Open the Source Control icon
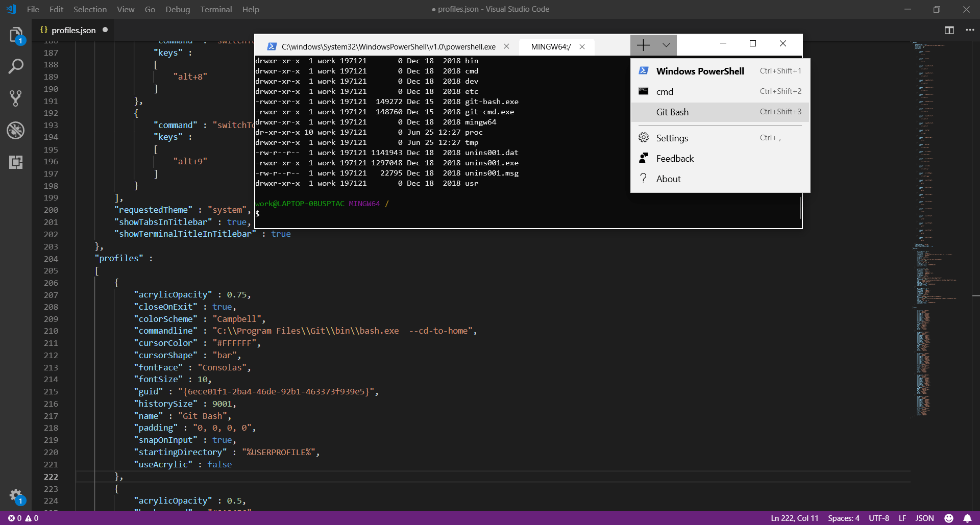The width and height of the screenshot is (980, 525). [x=16, y=98]
